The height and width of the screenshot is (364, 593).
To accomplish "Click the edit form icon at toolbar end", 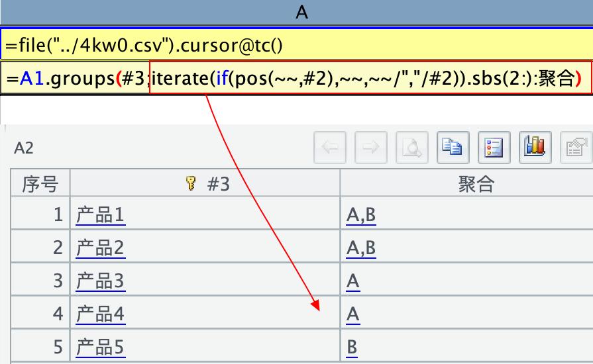I will pyautogui.click(x=576, y=148).
